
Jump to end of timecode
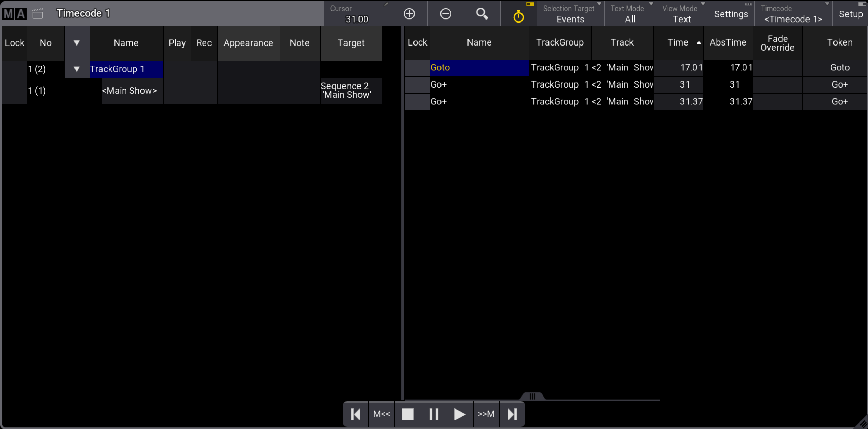512,414
